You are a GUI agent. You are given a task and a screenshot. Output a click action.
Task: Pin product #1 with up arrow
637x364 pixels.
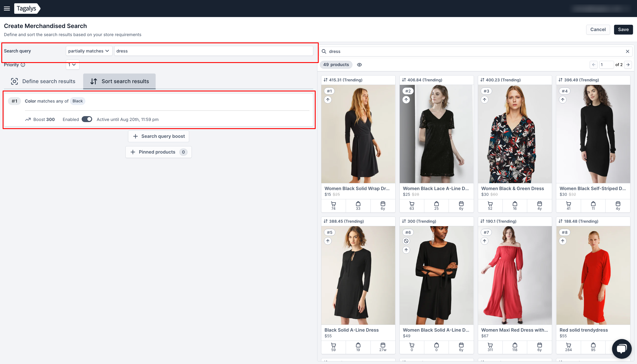(x=328, y=100)
